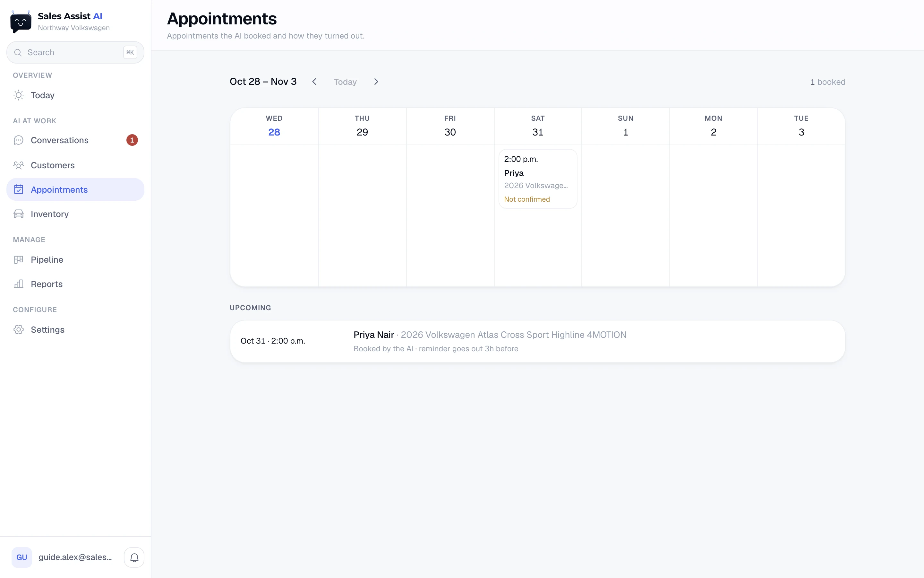Click the Customers people icon
924x578 pixels.
[x=19, y=165]
